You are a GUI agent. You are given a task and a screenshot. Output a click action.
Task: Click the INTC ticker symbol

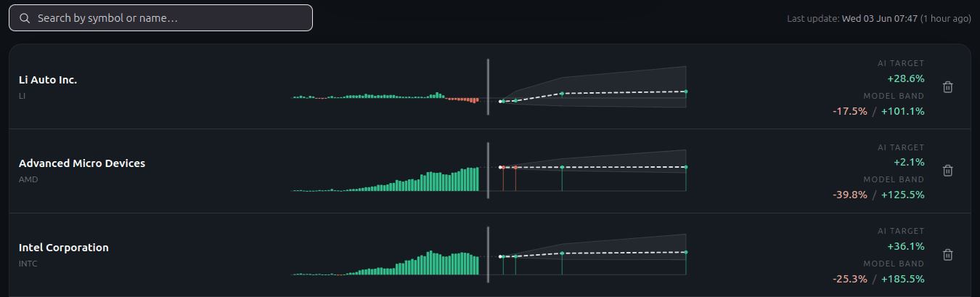coord(28,264)
